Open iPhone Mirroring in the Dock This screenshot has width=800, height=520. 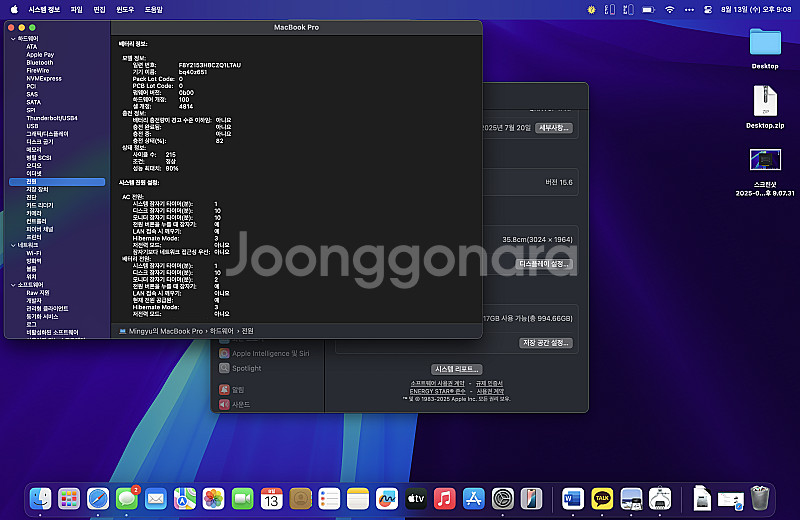pyautogui.click(x=531, y=499)
